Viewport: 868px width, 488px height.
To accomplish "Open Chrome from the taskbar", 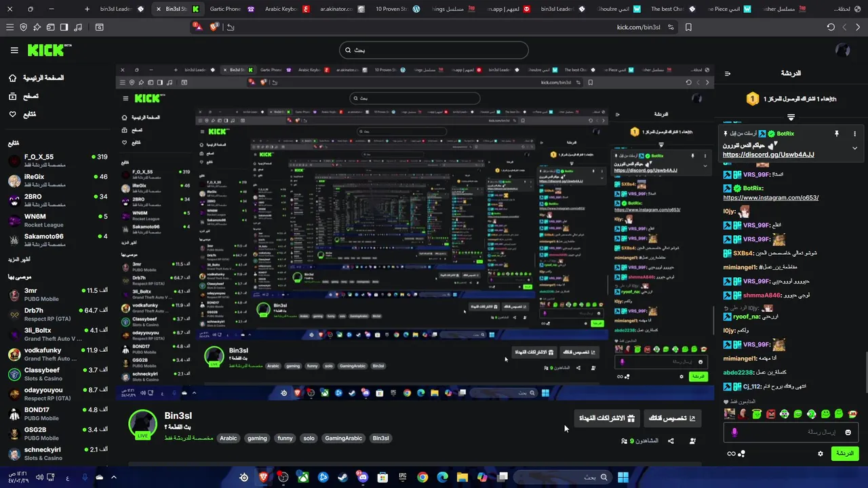I will pyautogui.click(x=422, y=477).
